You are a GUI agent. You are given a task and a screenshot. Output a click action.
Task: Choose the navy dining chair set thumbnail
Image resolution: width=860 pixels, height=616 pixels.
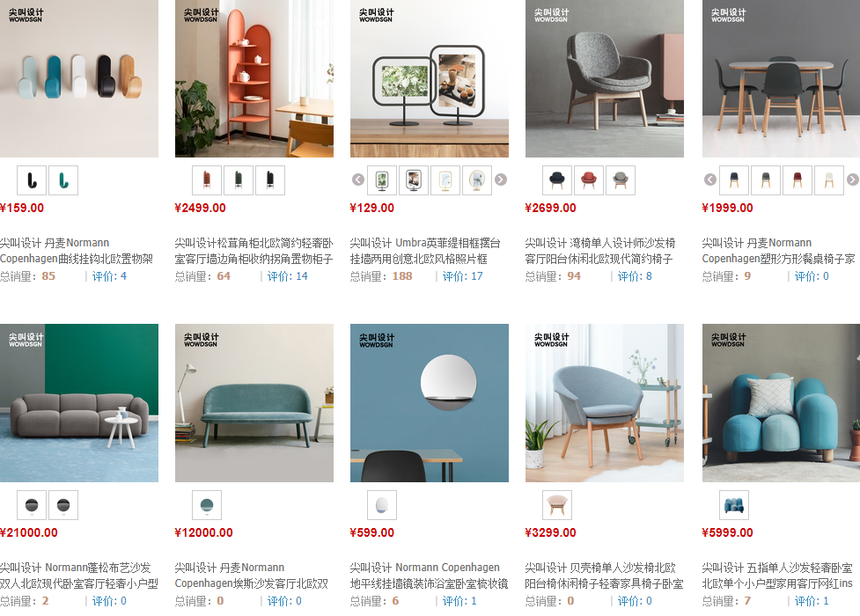pyautogui.click(x=734, y=180)
